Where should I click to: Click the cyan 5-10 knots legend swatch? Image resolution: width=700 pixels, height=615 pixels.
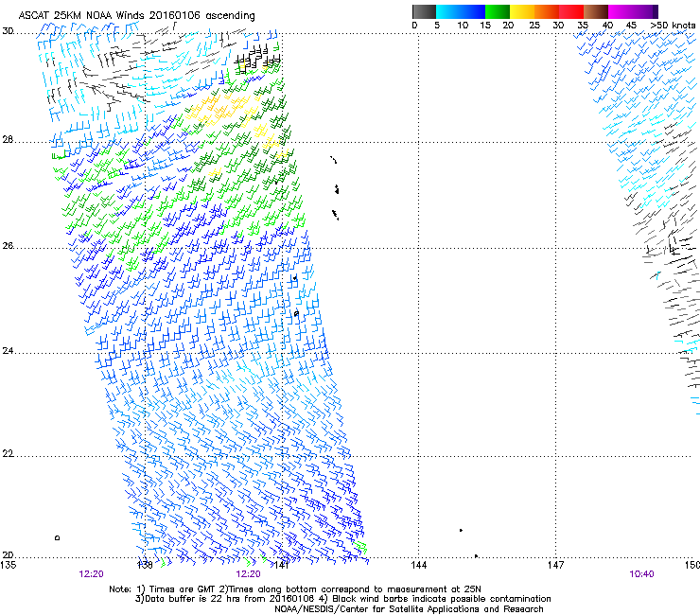click(x=448, y=11)
